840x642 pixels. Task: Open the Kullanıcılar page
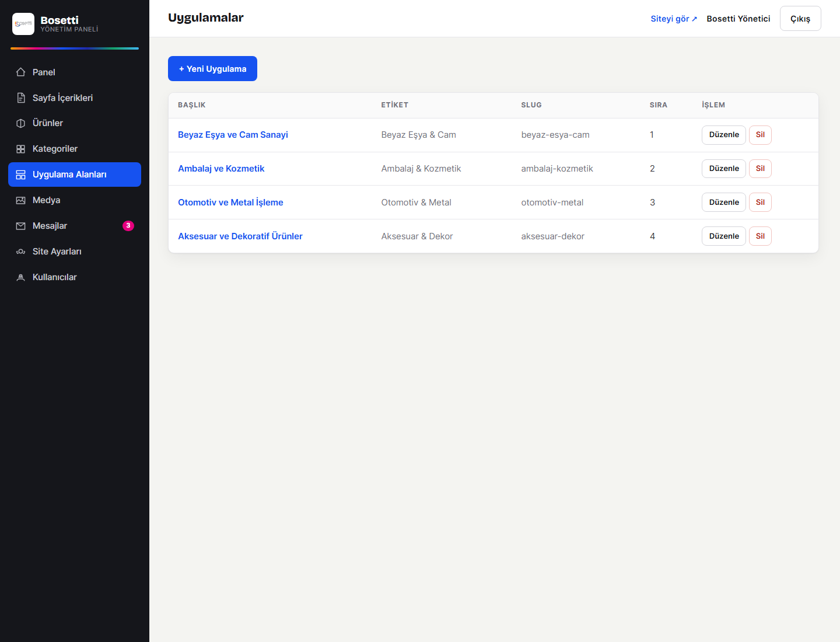click(75, 277)
